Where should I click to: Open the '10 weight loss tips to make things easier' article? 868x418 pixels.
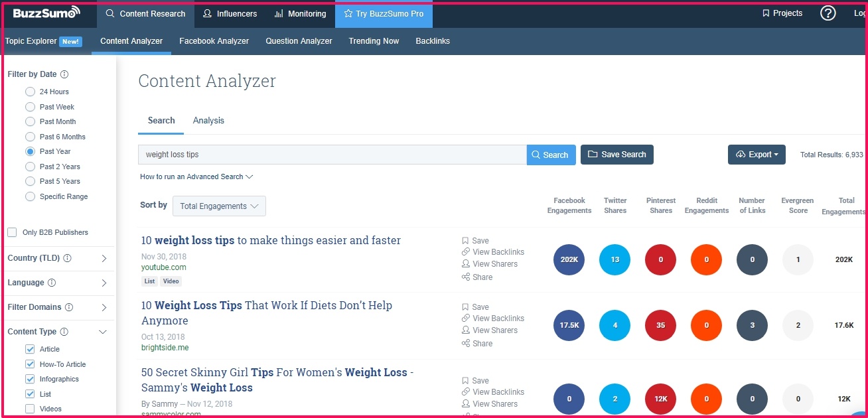pyautogui.click(x=271, y=240)
